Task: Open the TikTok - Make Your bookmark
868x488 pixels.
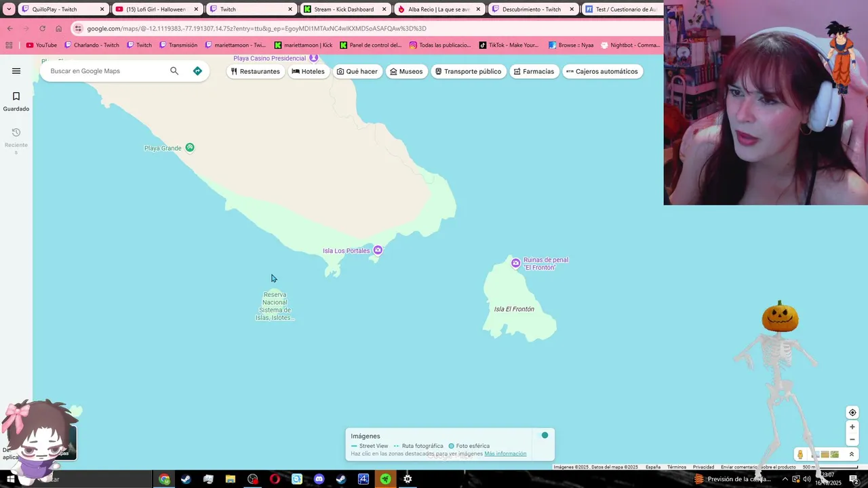Action: click(x=509, y=45)
